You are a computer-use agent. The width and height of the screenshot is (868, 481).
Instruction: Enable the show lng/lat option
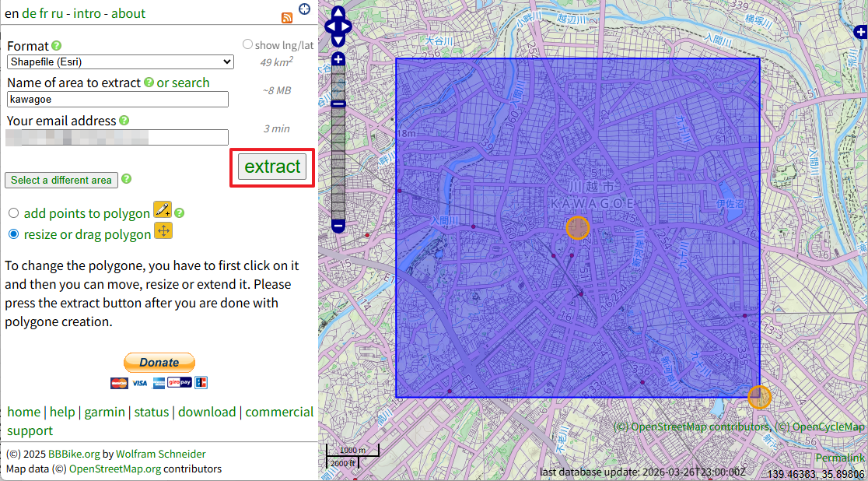pyautogui.click(x=247, y=44)
